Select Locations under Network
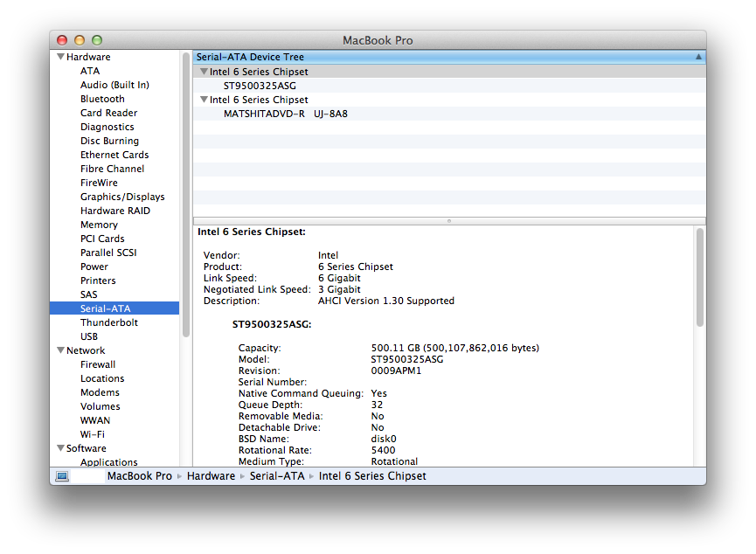 (102, 378)
